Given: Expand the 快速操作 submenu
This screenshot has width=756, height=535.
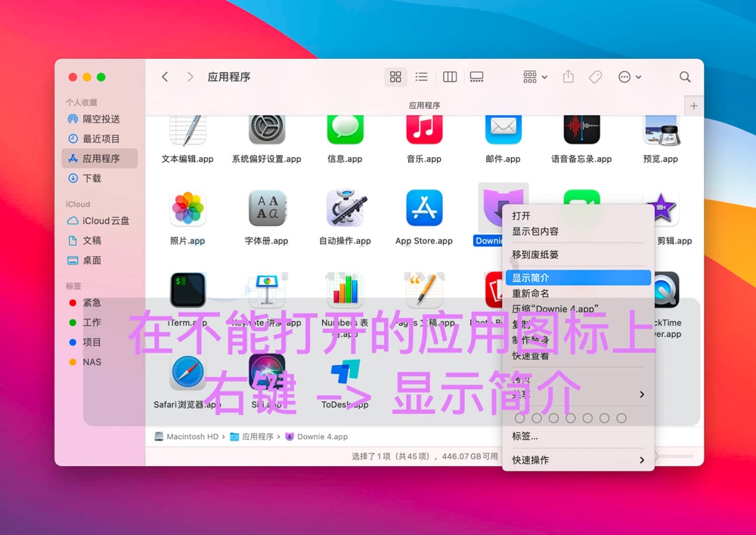Looking at the screenshot, I should pos(578,459).
